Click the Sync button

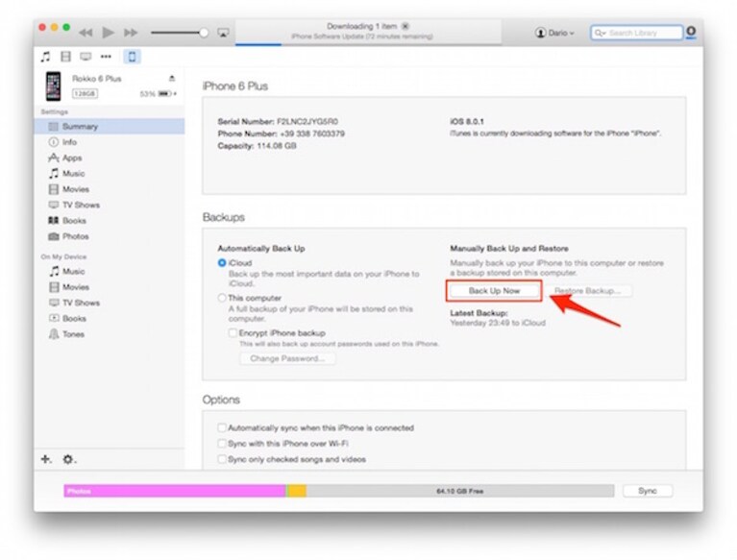coord(648,491)
